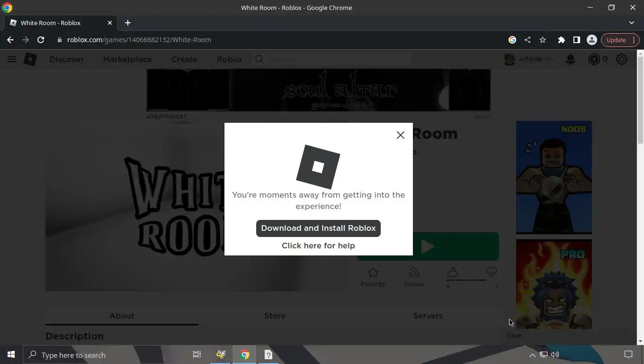The width and height of the screenshot is (644, 364).
Task: Switch to the Store tab
Action: 275,316
